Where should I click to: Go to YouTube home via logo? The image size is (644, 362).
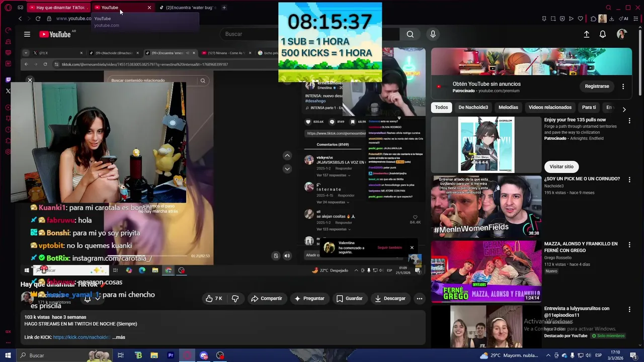55,34
